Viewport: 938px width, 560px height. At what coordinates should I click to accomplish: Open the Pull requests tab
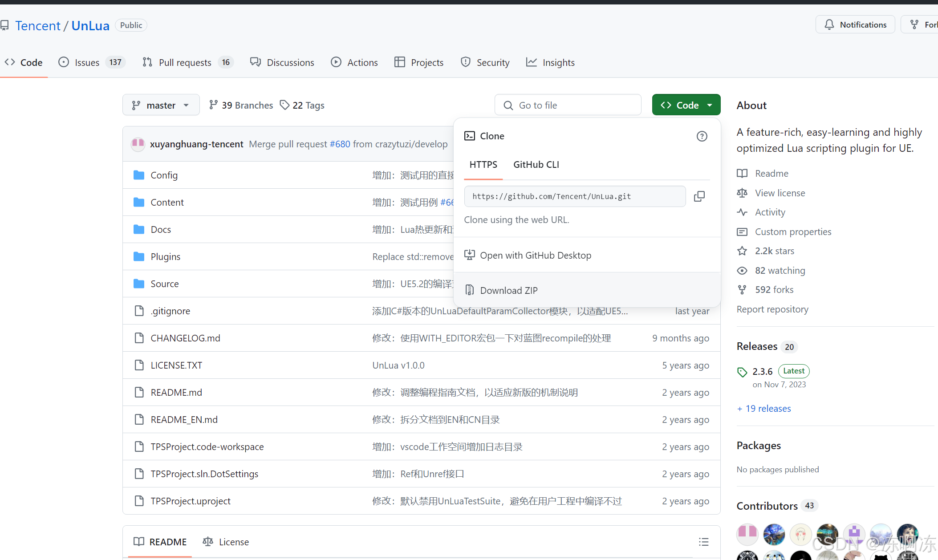[185, 62]
